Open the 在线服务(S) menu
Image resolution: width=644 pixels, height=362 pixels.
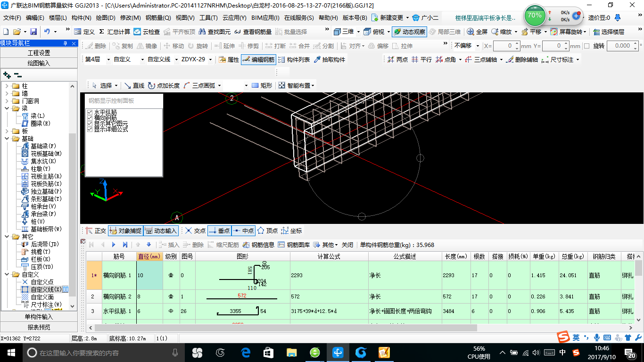pyautogui.click(x=299, y=18)
